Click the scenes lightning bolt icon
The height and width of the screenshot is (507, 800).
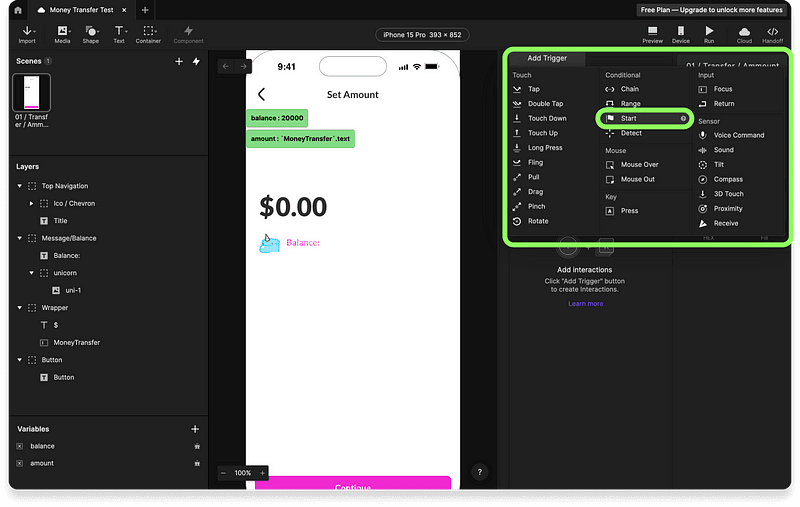(x=196, y=61)
